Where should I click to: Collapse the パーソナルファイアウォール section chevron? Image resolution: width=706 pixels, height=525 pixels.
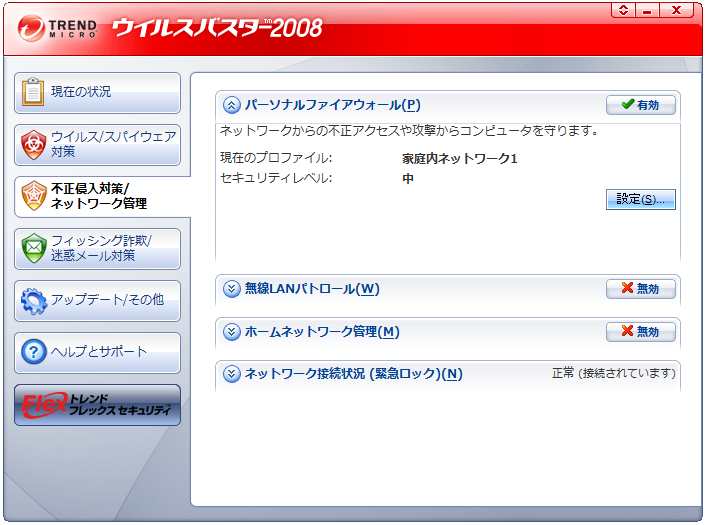pos(232,105)
